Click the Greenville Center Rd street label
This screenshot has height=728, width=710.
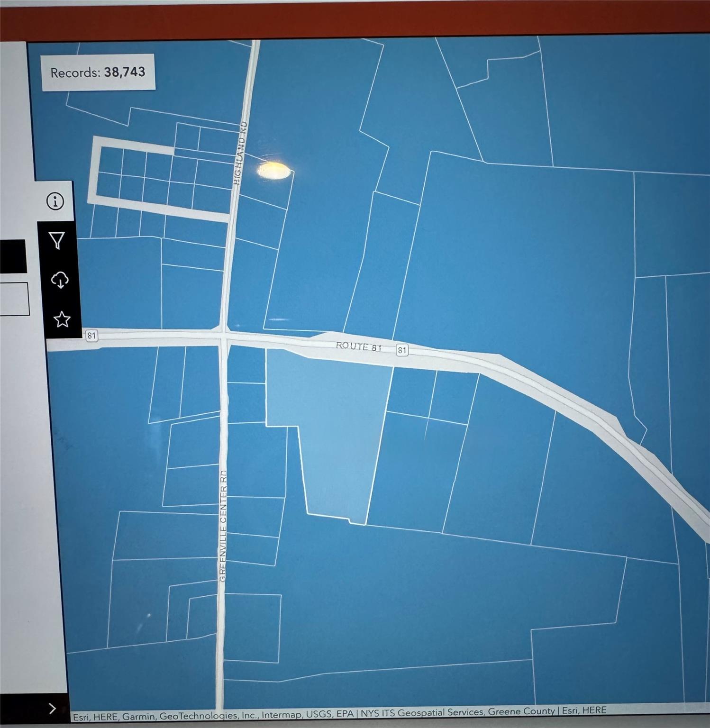(x=223, y=526)
